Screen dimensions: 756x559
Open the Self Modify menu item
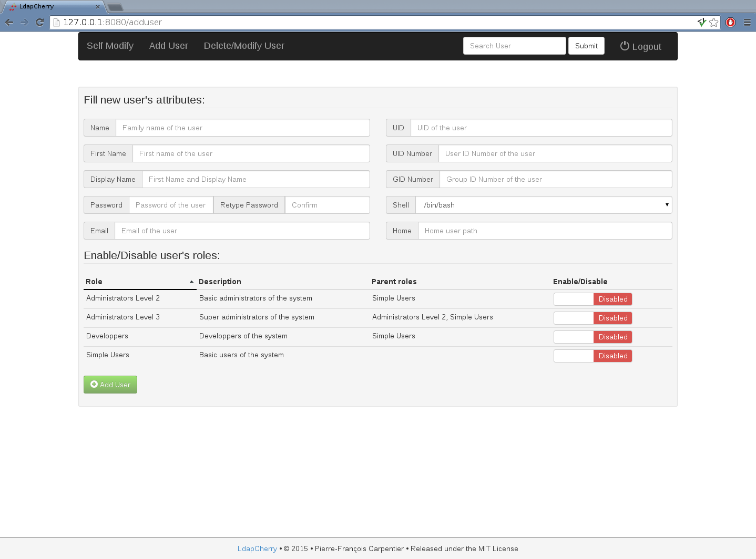(110, 46)
